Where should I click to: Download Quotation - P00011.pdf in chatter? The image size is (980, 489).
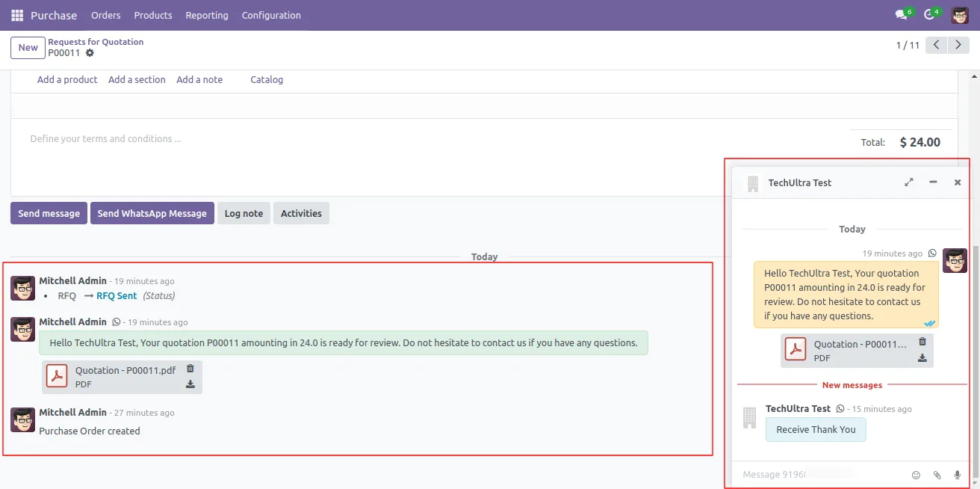point(190,384)
